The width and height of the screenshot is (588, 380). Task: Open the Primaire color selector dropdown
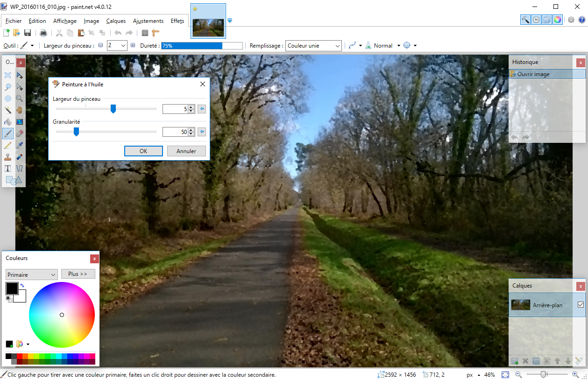(x=31, y=274)
